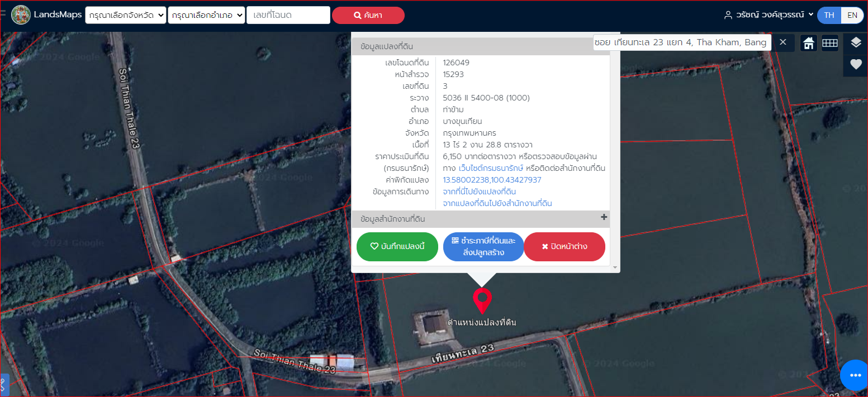This screenshot has width=868, height=397.
Task: Open the blue chat bubble icon
Action: click(x=855, y=375)
